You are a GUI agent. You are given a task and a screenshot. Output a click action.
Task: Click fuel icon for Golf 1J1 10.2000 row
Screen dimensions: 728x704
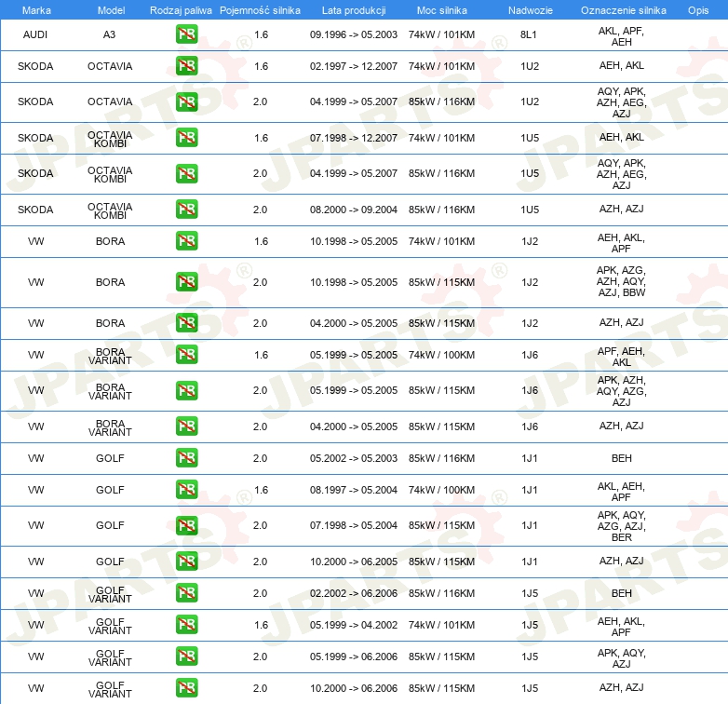186,562
